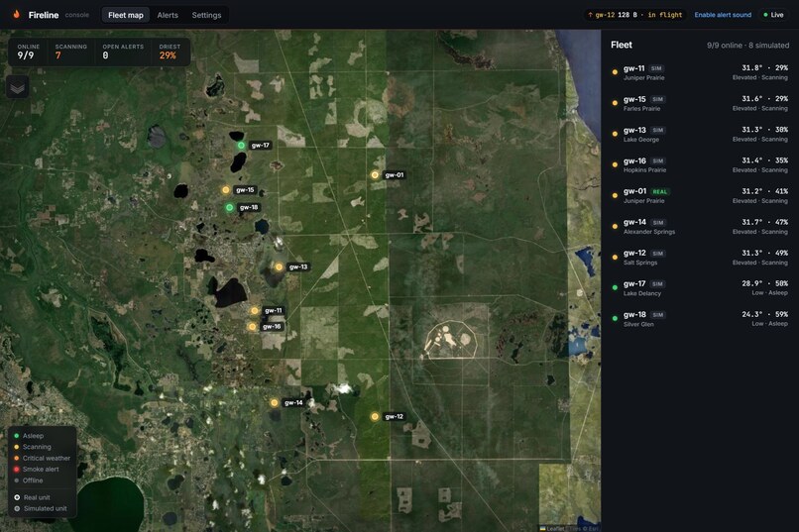Open gw-11 Juniper Prairie fleet row
This screenshot has height=532, width=799.
click(700, 72)
